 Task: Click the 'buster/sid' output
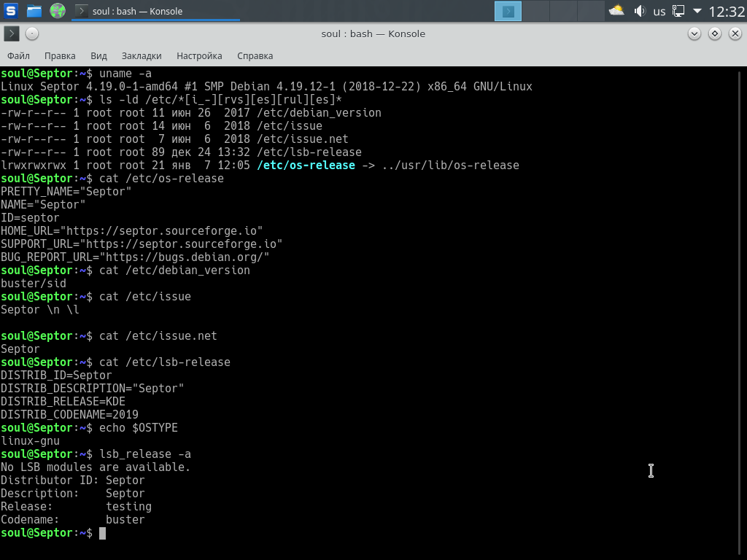pos(34,284)
